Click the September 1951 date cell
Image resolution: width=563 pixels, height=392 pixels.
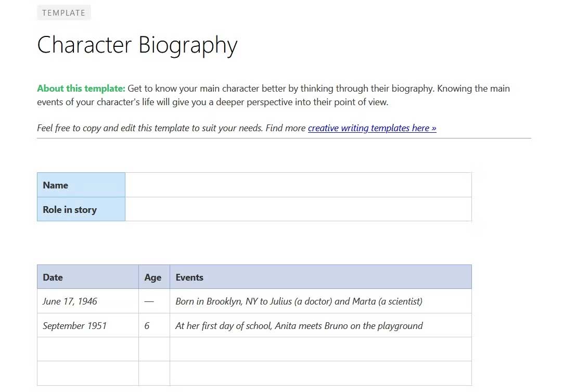75,325
